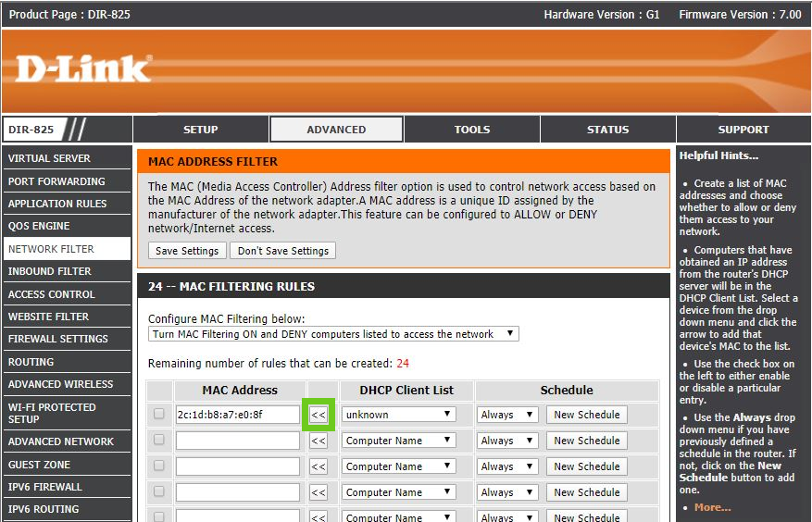Go to the STATUS tab
Screen dimensions: 812x522
click(x=607, y=130)
